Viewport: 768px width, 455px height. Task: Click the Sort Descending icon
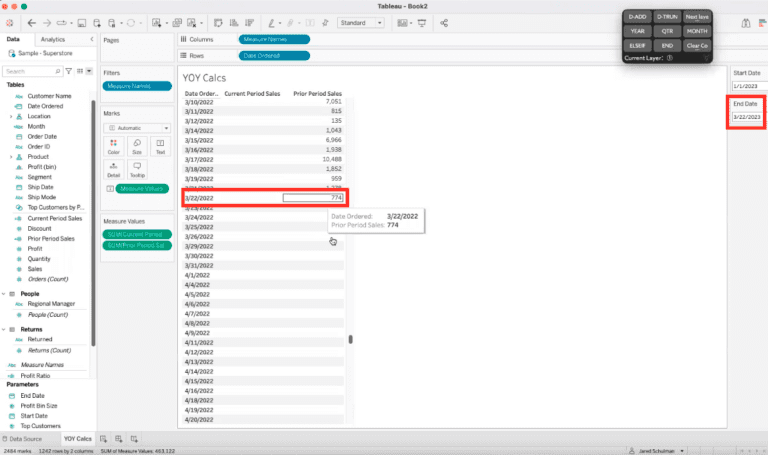[250, 23]
